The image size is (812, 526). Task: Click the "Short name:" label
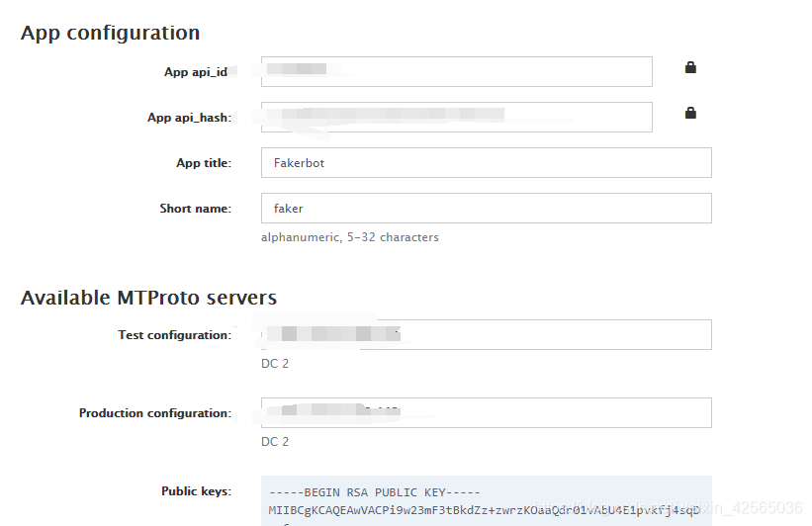[x=195, y=209]
